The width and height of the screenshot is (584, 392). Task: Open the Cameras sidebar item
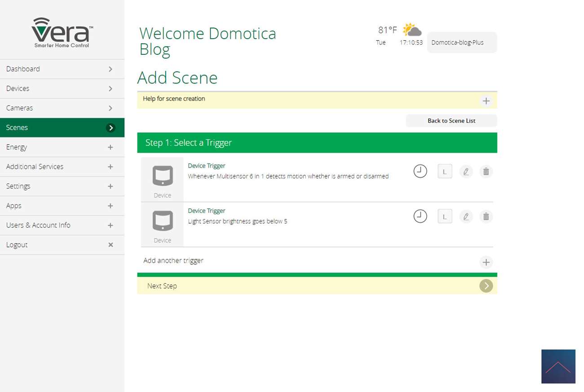click(62, 108)
